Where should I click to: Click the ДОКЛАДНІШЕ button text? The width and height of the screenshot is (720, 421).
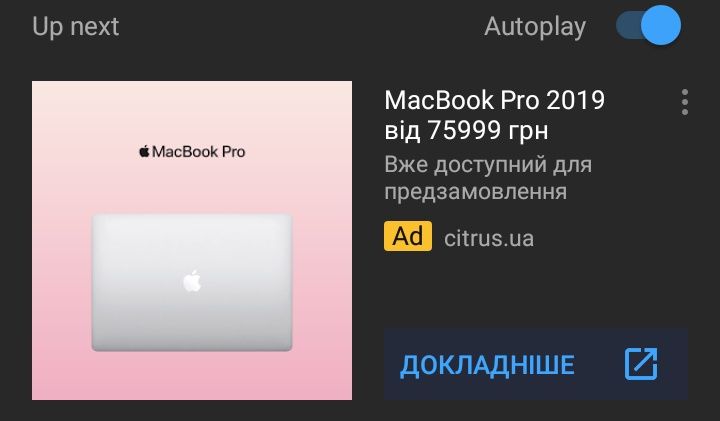487,365
